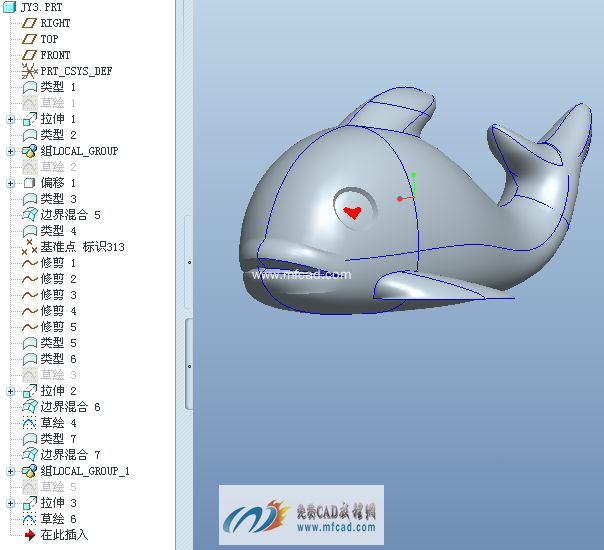
Task: Click the red heart on the whale's eye
Action: point(352,212)
